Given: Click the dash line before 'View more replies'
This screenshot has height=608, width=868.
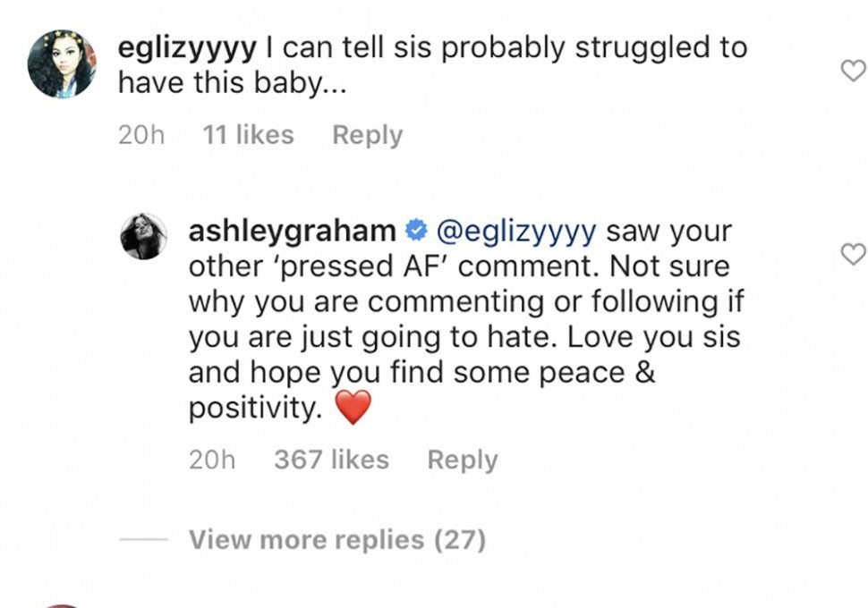Looking at the screenshot, I should [143, 540].
